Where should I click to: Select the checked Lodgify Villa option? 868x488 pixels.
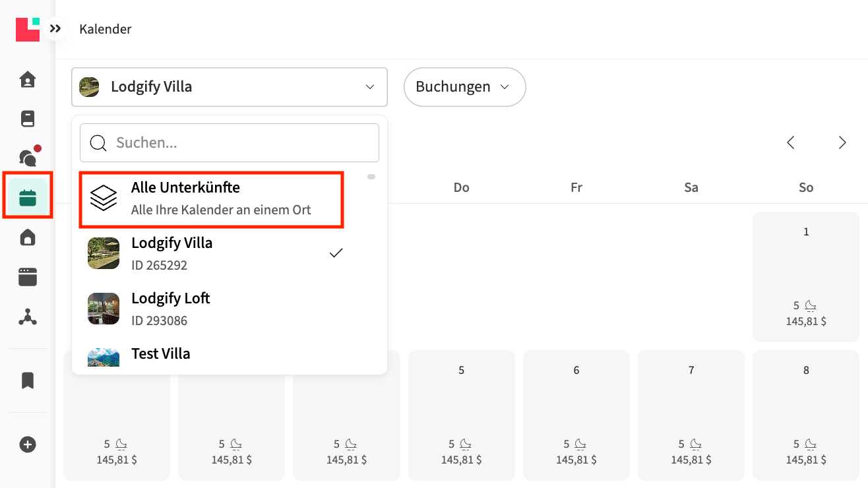(211, 253)
